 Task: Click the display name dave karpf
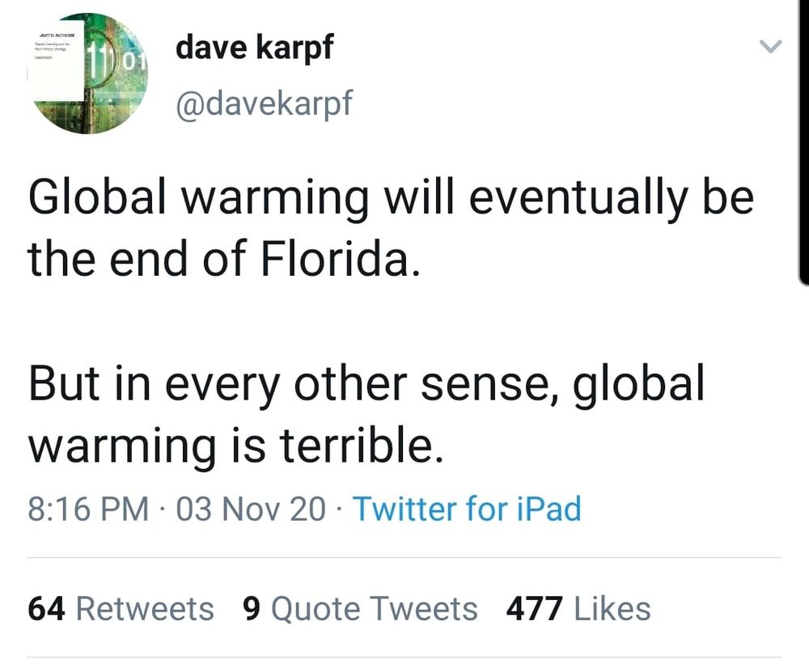click(253, 46)
